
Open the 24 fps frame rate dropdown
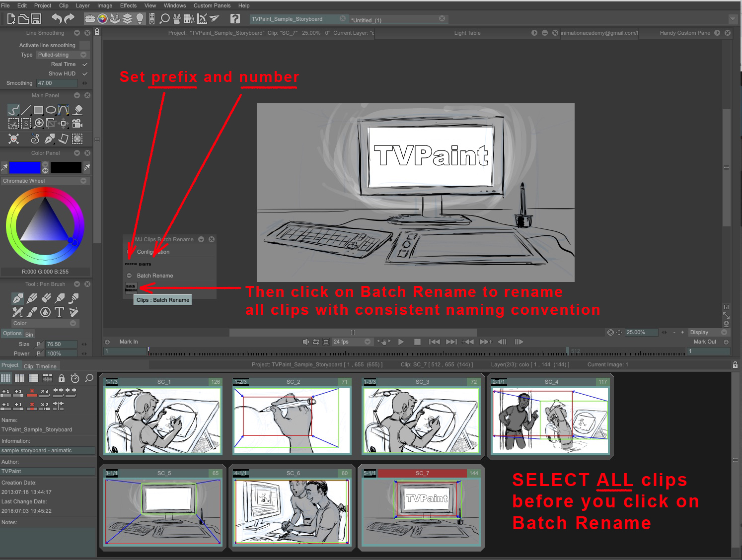tap(352, 342)
